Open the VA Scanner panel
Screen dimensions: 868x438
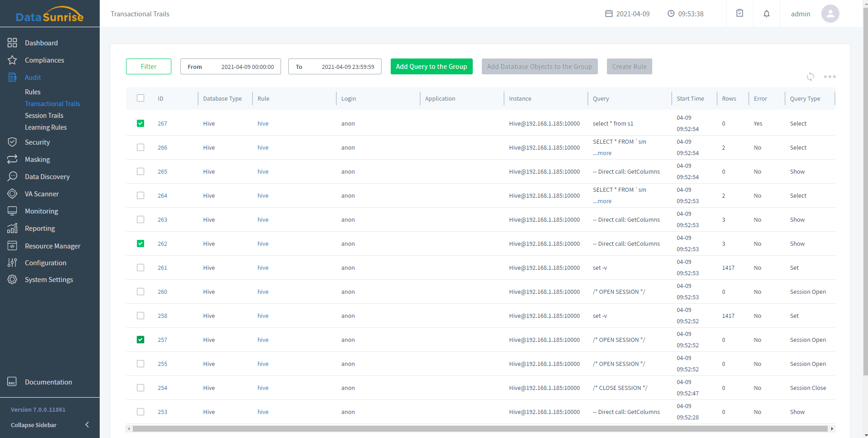click(41, 194)
